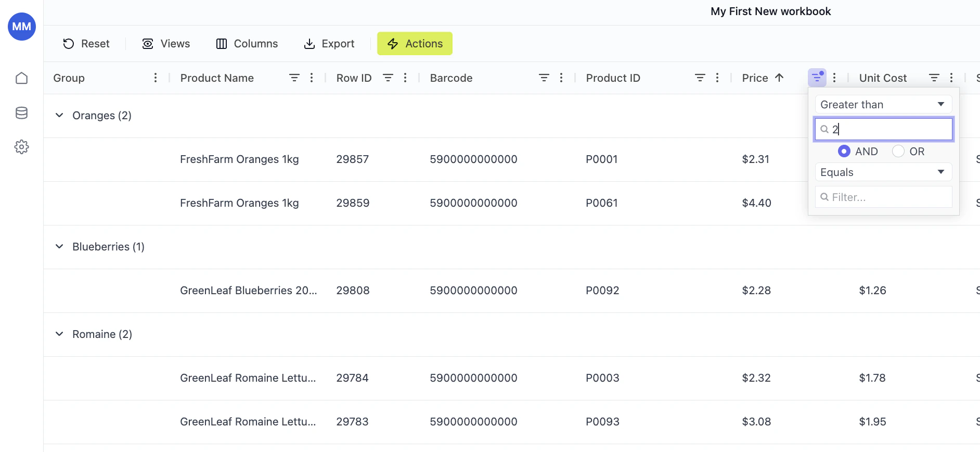The width and height of the screenshot is (980, 452).
Task: Click the price cell $2.28
Action: [756, 291]
